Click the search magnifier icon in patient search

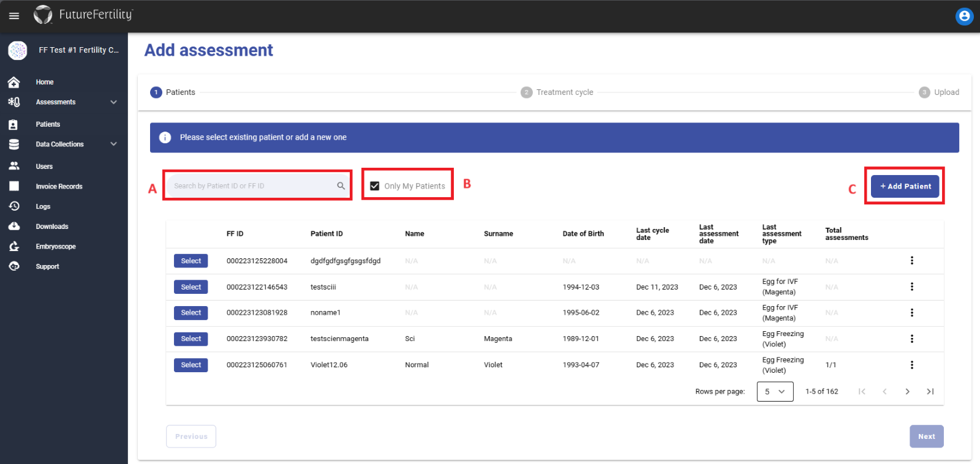[x=341, y=186]
